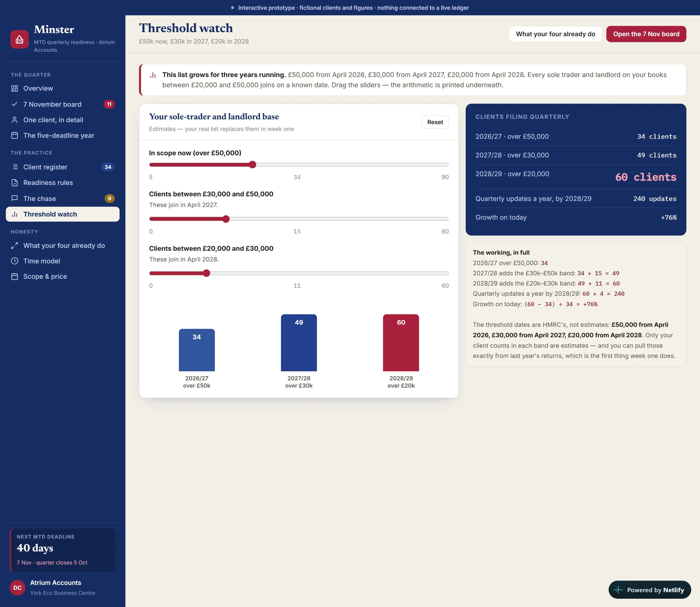700x607 pixels.
Task: Click the red 2028/29 bar showing 60
Action: click(401, 343)
